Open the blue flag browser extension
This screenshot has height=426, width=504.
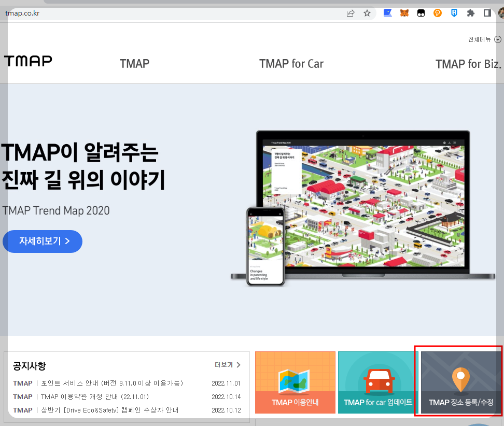388,13
